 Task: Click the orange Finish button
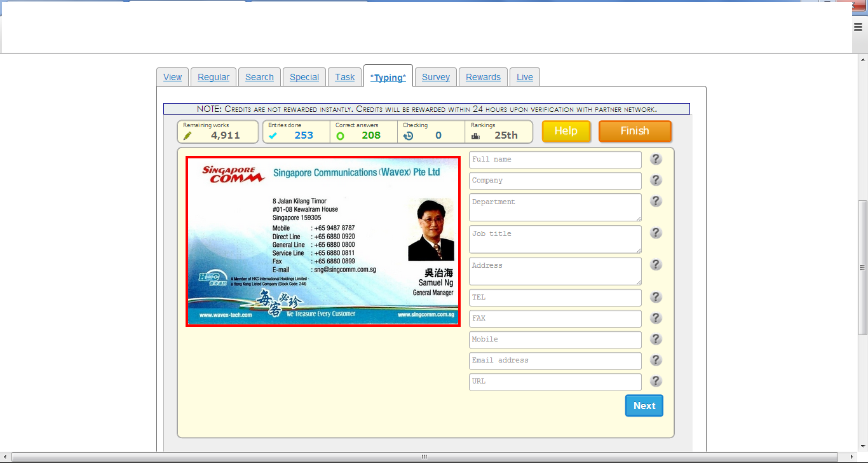click(635, 131)
